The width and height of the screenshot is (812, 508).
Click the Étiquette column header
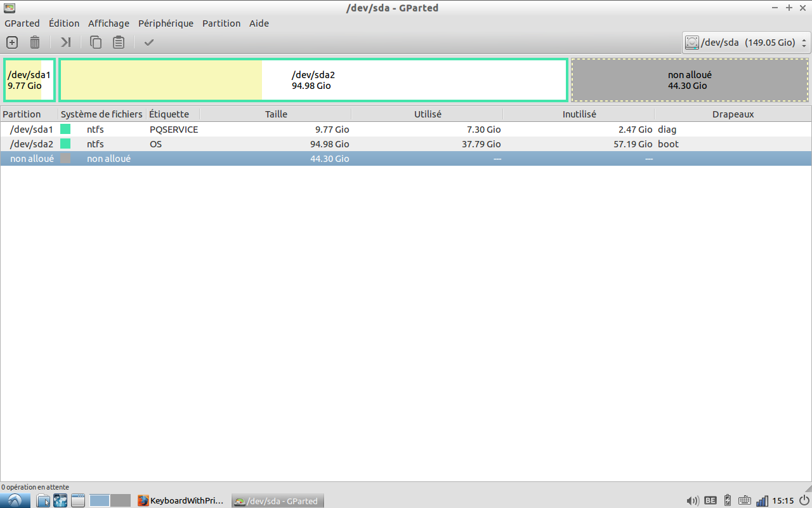coord(173,114)
